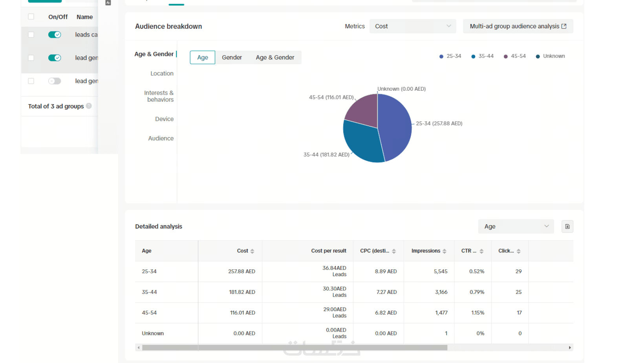644x363 pixels.
Task: Click the horizontal scrollbar thumb under the table
Action: click(295, 348)
